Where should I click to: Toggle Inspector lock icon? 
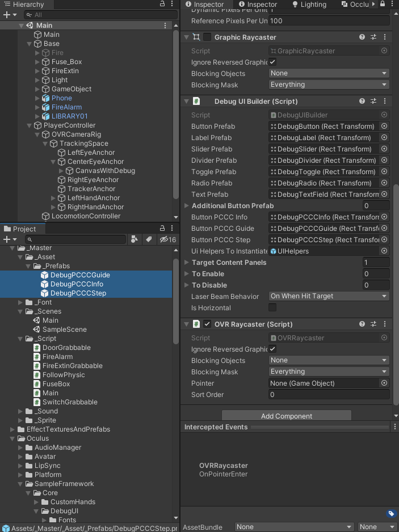coord(383,4)
